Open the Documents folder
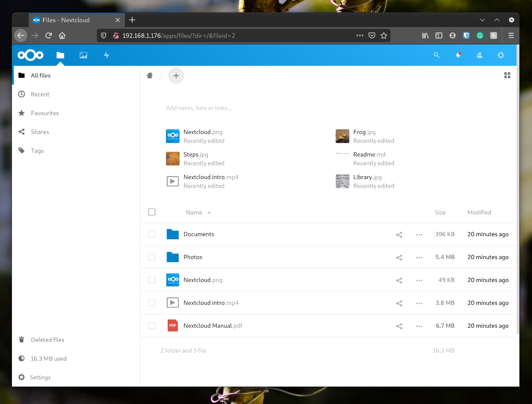The width and height of the screenshot is (532, 404). [199, 234]
